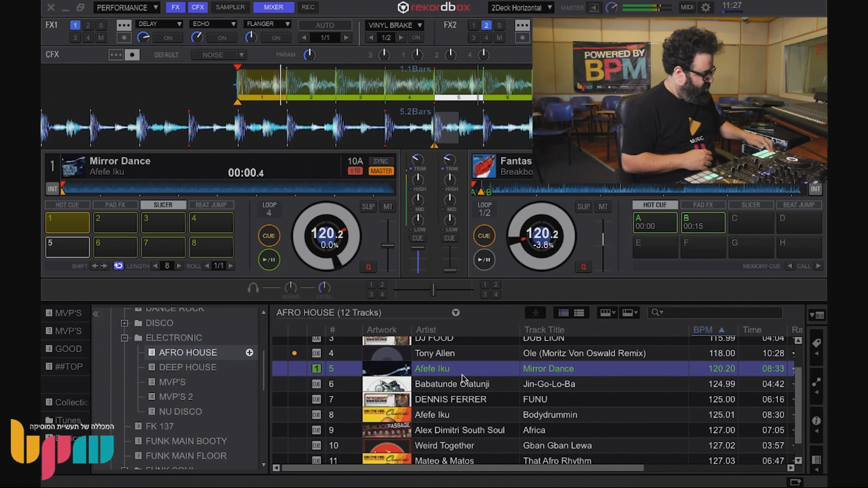The height and width of the screenshot is (488, 868).
Task: Toggle deck 2 quantize Q button
Action: pos(583,267)
